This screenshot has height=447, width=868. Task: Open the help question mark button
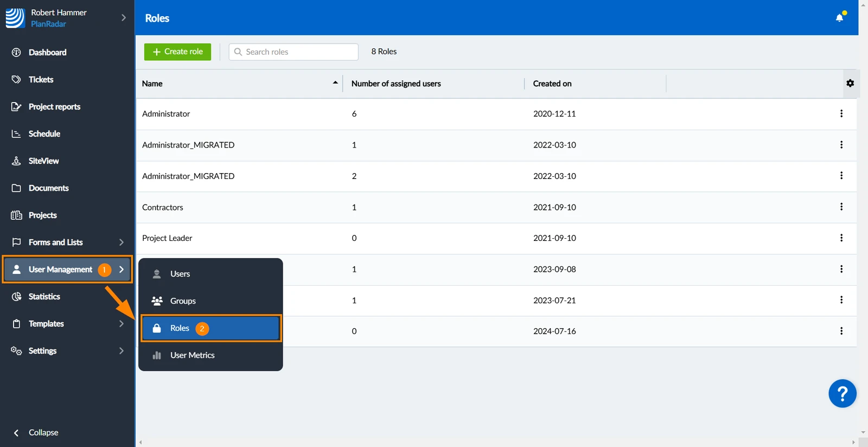click(x=843, y=393)
